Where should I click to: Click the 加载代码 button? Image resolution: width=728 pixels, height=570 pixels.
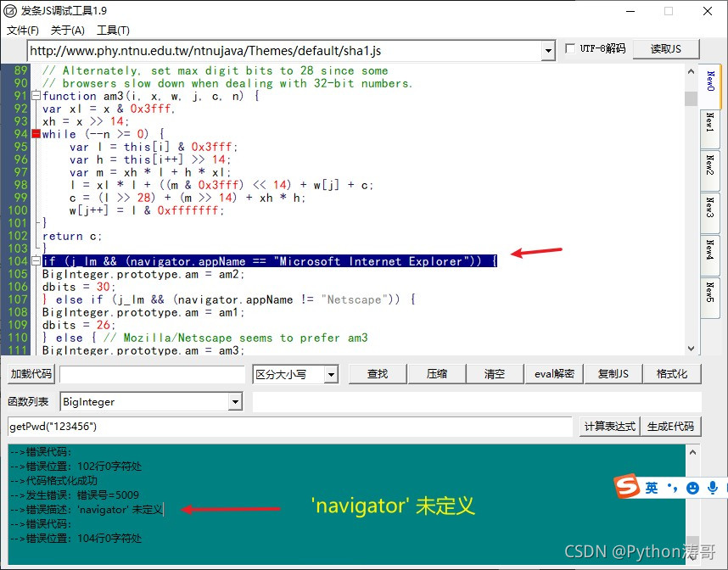click(31, 374)
